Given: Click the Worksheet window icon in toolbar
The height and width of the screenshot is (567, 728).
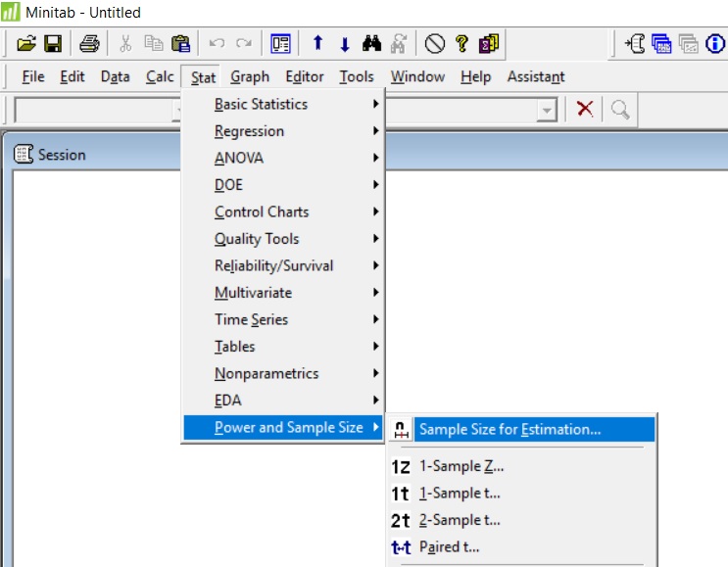Looking at the screenshot, I should [x=661, y=44].
